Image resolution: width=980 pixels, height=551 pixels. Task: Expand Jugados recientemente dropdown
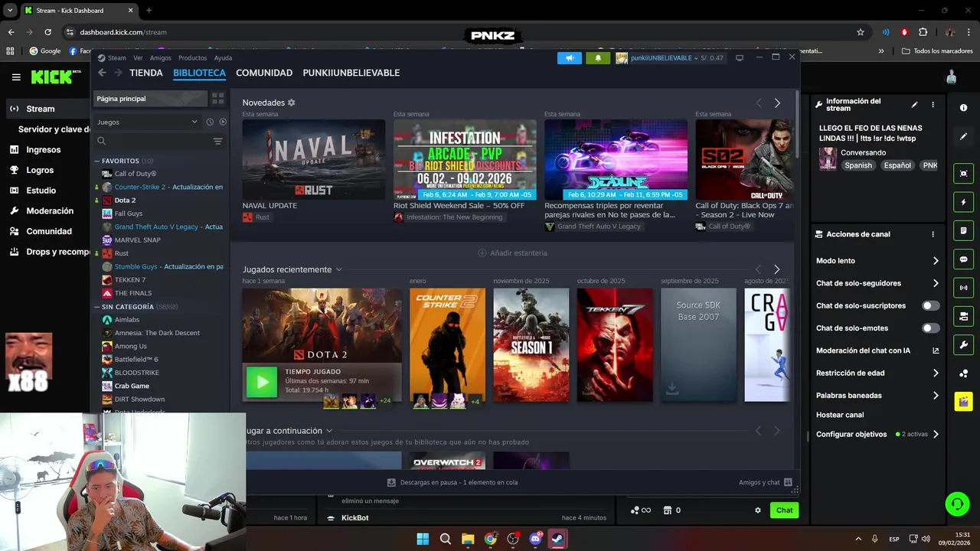(338, 269)
